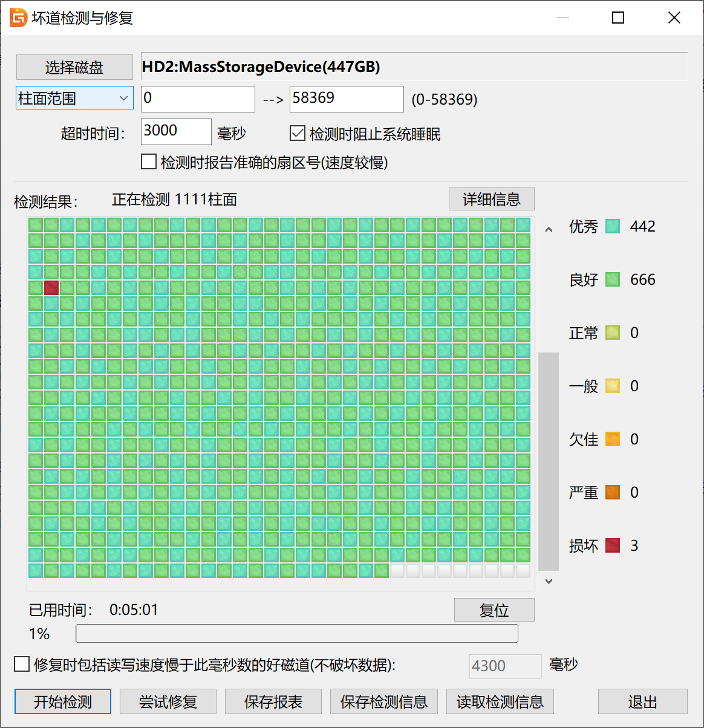Click the 超时时间 input field with 3000
The image size is (704, 728).
175,131
